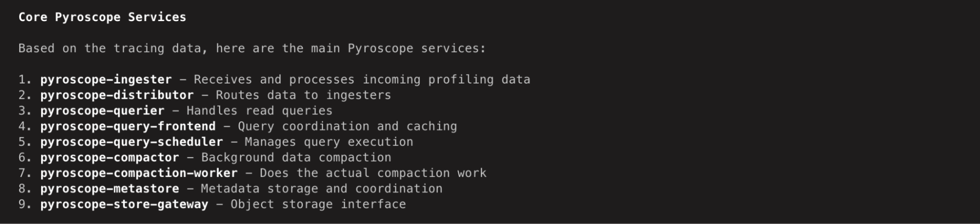Click the 'Handles read queries' text
The width and height of the screenshot is (980, 224).
coord(259,111)
